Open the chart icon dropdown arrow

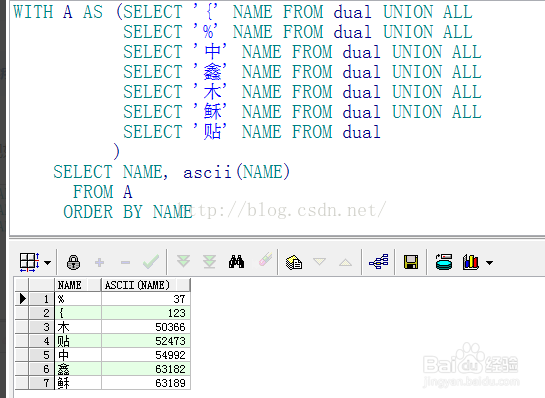point(489,263)
